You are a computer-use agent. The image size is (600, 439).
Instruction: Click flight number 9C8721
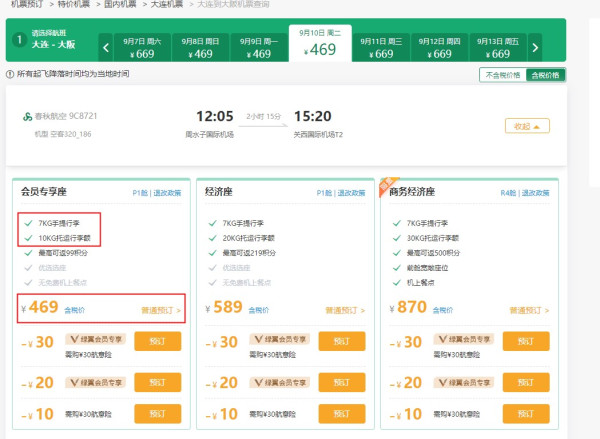83,116
